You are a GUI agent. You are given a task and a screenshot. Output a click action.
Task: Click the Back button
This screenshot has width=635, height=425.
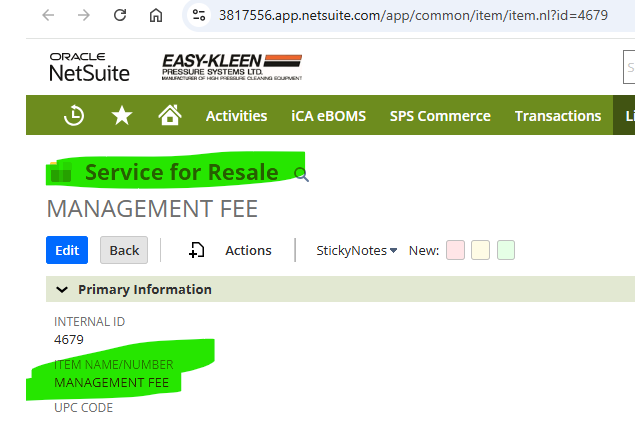tap(124, 250)
